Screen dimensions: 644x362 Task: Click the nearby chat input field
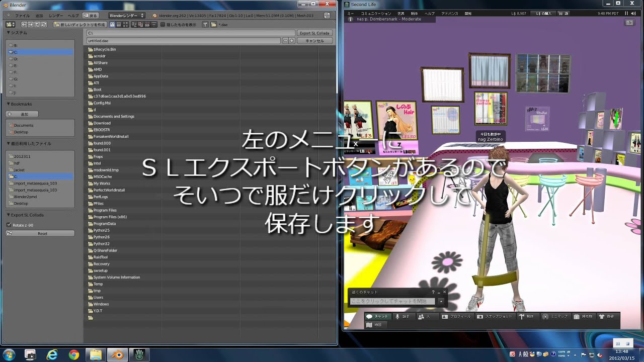pos(392,301)
